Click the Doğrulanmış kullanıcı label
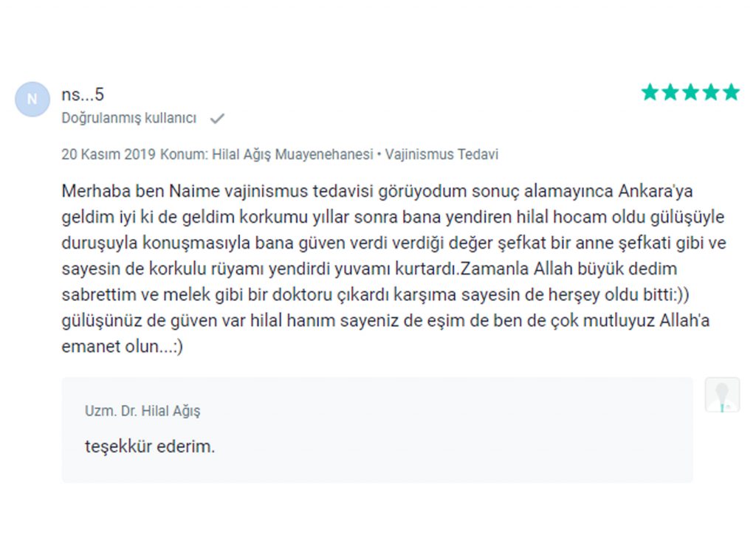Viewport: 756px width, 543px height. click(128, 118)
